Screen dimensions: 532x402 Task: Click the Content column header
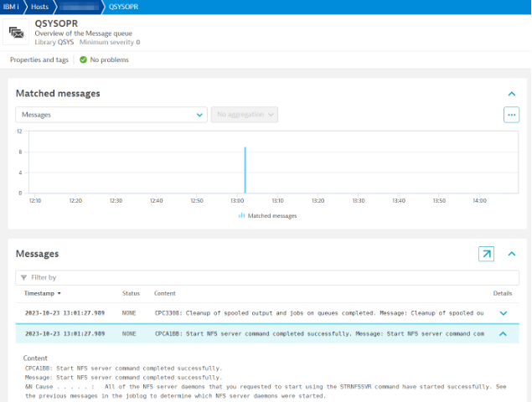click(165, 293)
